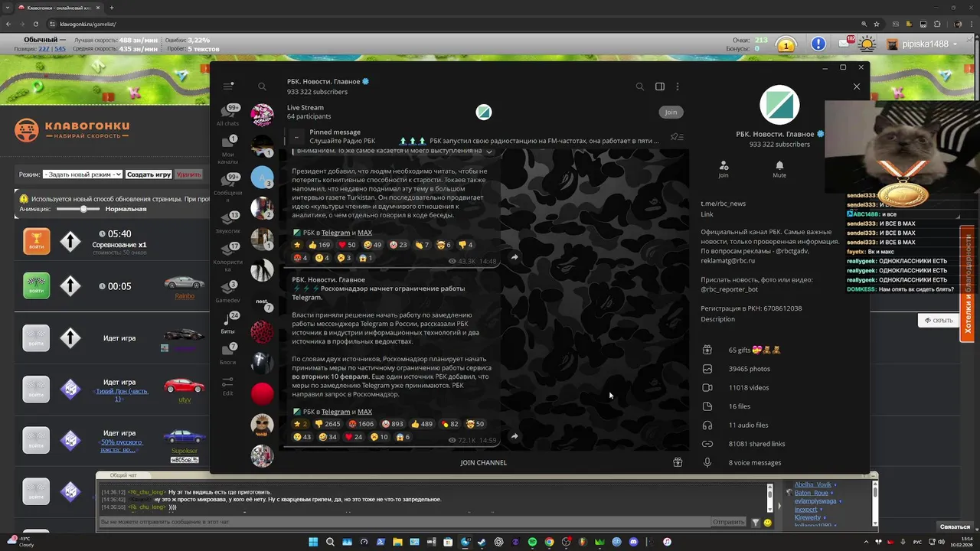Click the chat list search icon
The width and height of the screenshot is (980, 551).
click(262, 86)
